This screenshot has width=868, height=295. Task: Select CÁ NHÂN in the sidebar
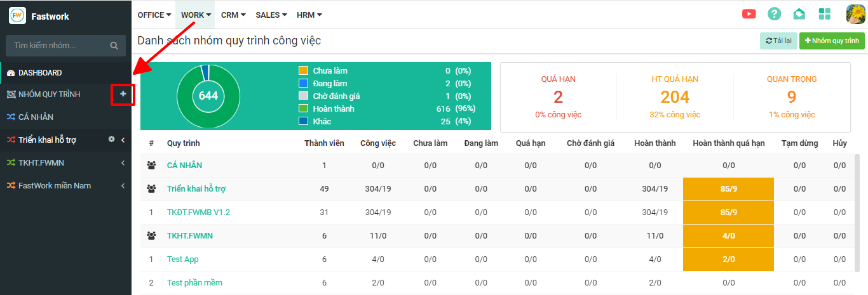tap(36, 117)
